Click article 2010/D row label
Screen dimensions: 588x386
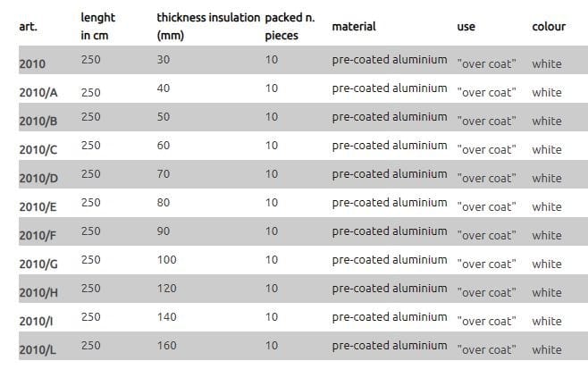tap(38, 179)
